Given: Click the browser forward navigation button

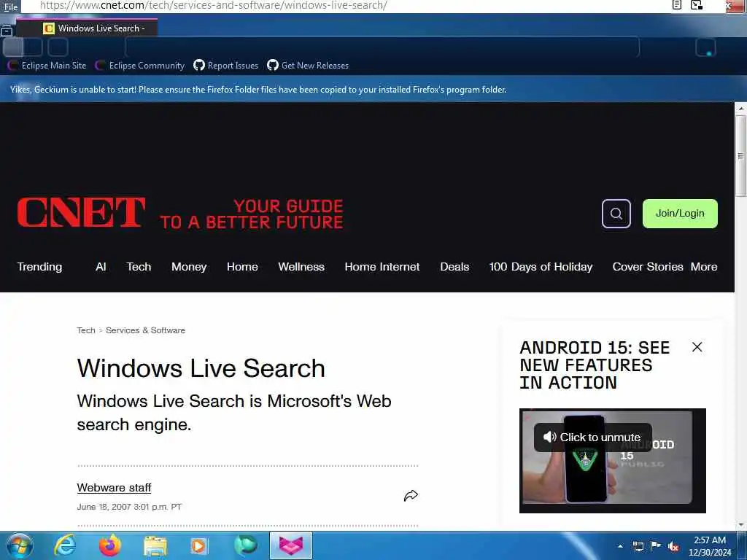Looking at the screenshot, I should (x=34, y=47).
